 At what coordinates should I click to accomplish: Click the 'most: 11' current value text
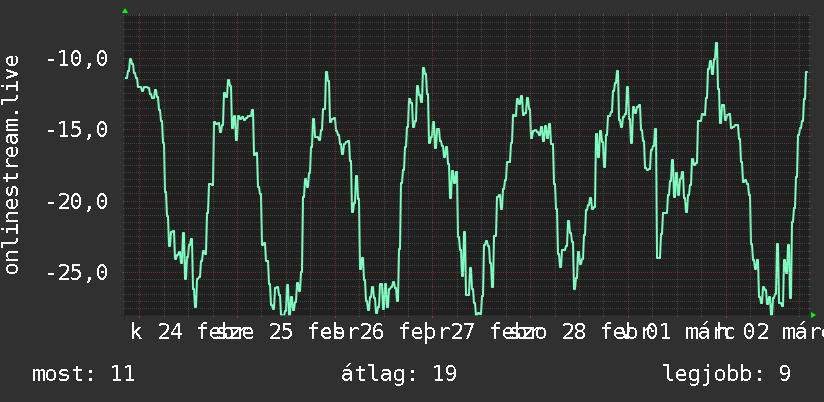pos(84,374)
